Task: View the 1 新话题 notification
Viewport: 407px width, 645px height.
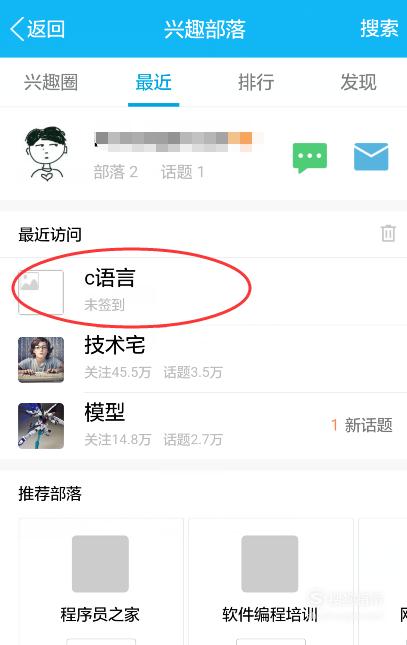Action: (362, 425)
